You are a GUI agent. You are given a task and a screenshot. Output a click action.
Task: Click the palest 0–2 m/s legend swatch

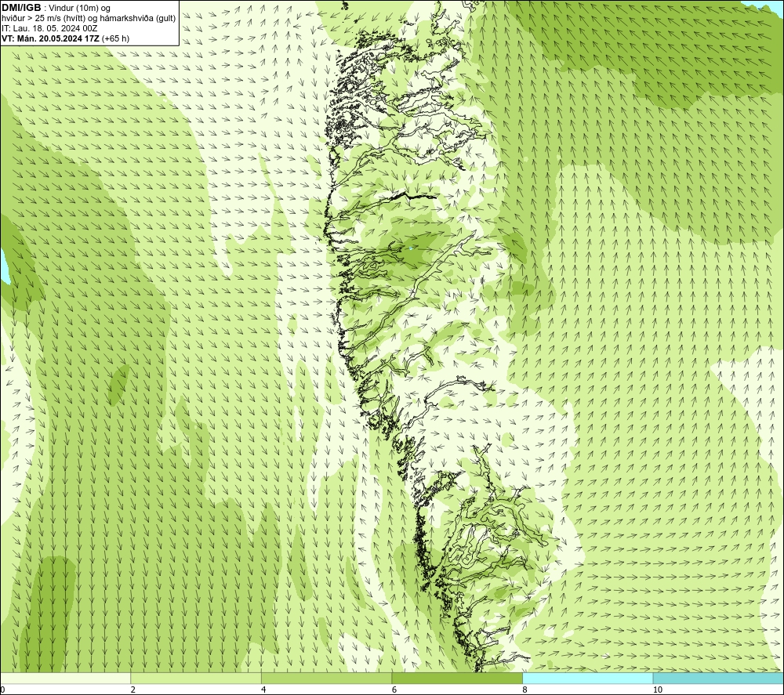(66, 678)
